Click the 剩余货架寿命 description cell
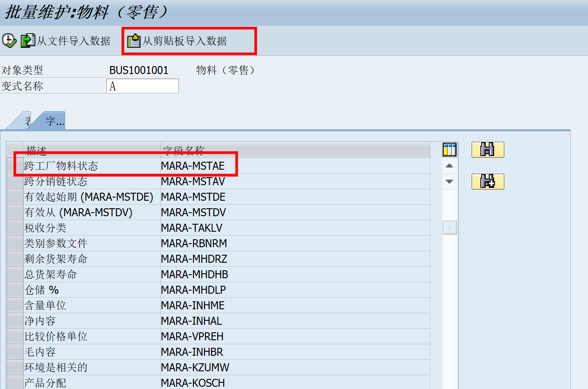This screenshot has width=588, height=389. (x=92, y=259)
